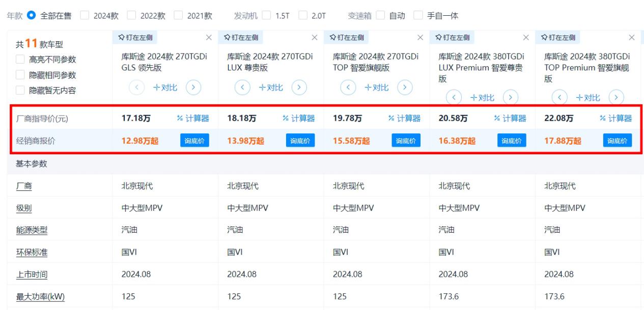Open the 计算器 for the 20.58万 model
The width and height of the screenshot is (644, 310).
(x=511, y=119)
